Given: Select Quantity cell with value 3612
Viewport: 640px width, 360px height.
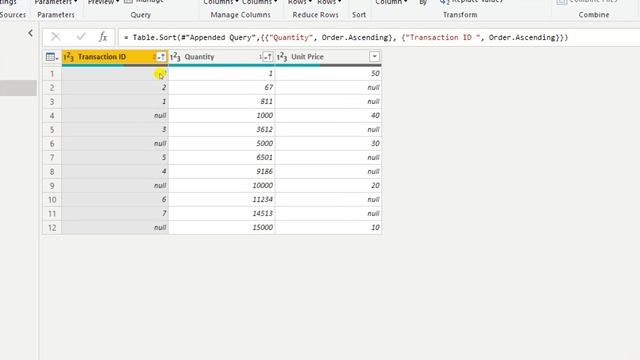Looking at the screenshot, I should (x=222, y=129).
